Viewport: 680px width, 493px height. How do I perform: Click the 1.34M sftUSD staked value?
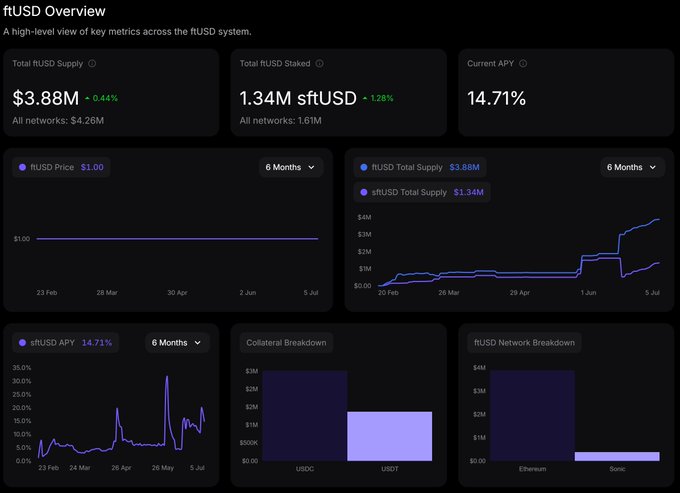click(298, 98)
